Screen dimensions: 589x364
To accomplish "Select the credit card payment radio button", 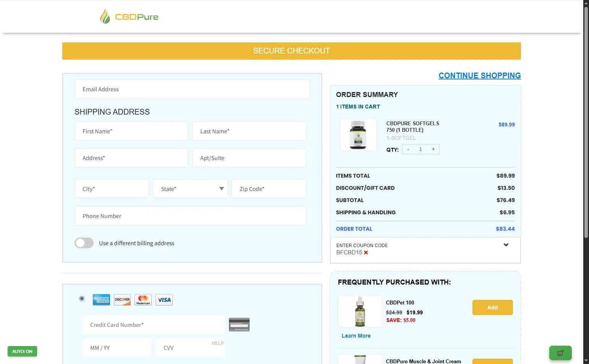I will coord(82,298).
